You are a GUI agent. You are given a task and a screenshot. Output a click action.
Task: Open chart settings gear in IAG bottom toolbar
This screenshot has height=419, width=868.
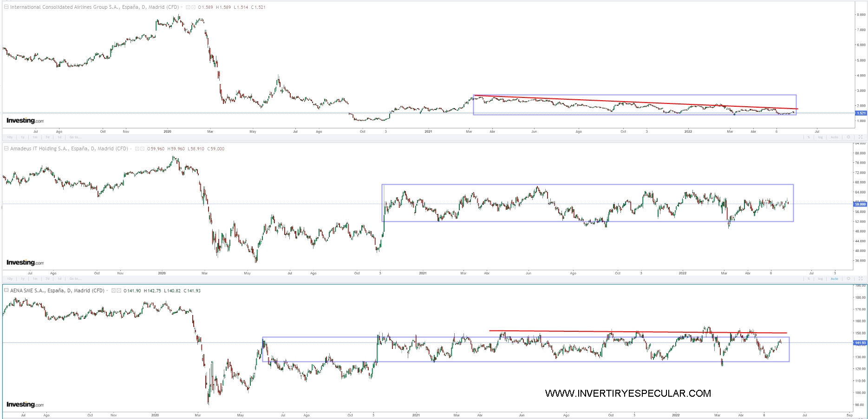point(848,137)
